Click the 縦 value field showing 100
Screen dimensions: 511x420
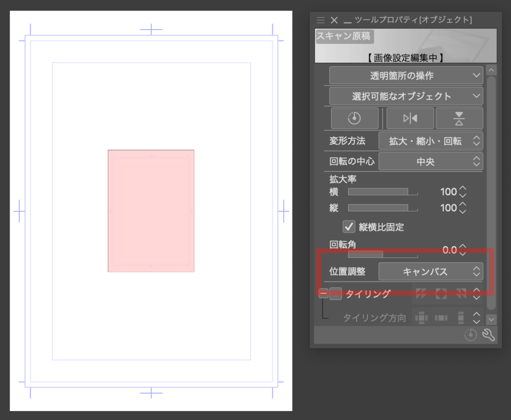(x=448, y=208)
